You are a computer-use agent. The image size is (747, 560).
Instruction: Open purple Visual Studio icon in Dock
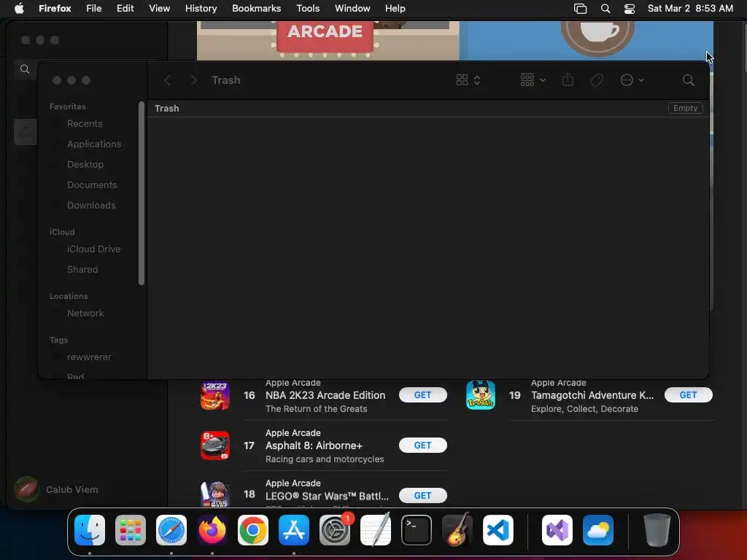click(557, 530)
